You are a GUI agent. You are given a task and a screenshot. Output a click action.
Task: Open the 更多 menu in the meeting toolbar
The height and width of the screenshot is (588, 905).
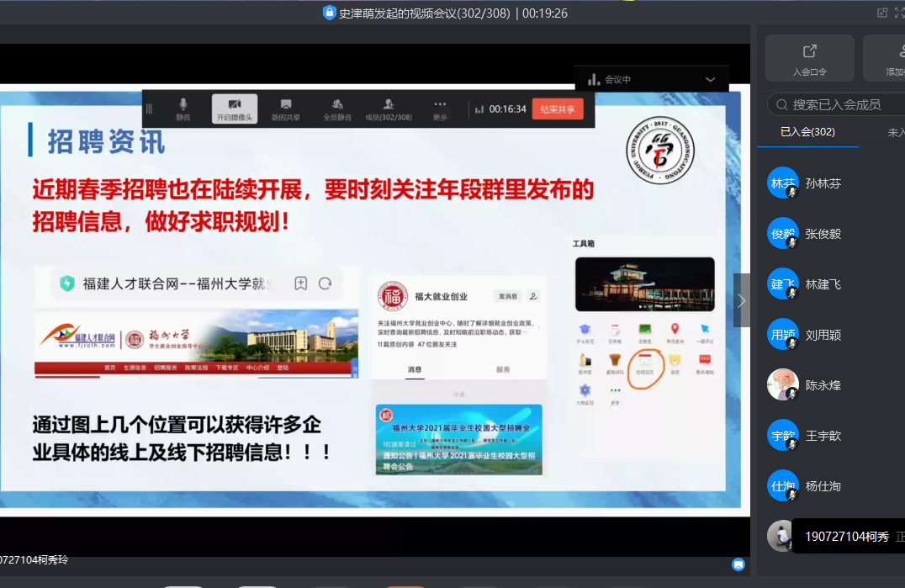pos(440,109)
